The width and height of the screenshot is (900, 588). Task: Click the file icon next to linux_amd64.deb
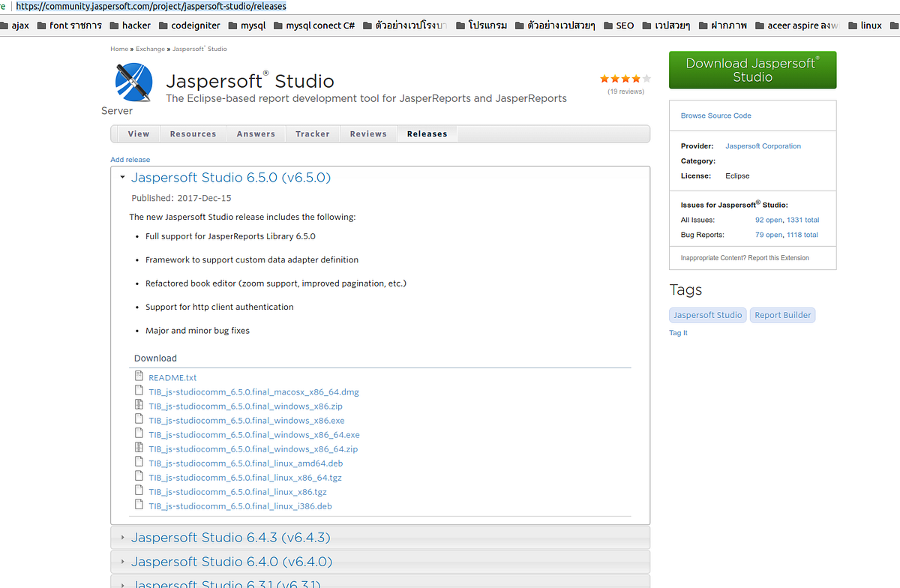[139, 460]
